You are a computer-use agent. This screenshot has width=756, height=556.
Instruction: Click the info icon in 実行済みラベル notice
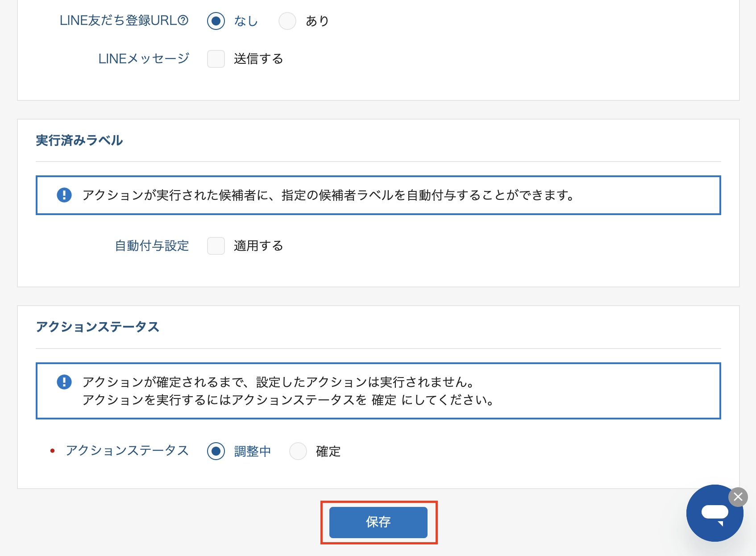64,195
